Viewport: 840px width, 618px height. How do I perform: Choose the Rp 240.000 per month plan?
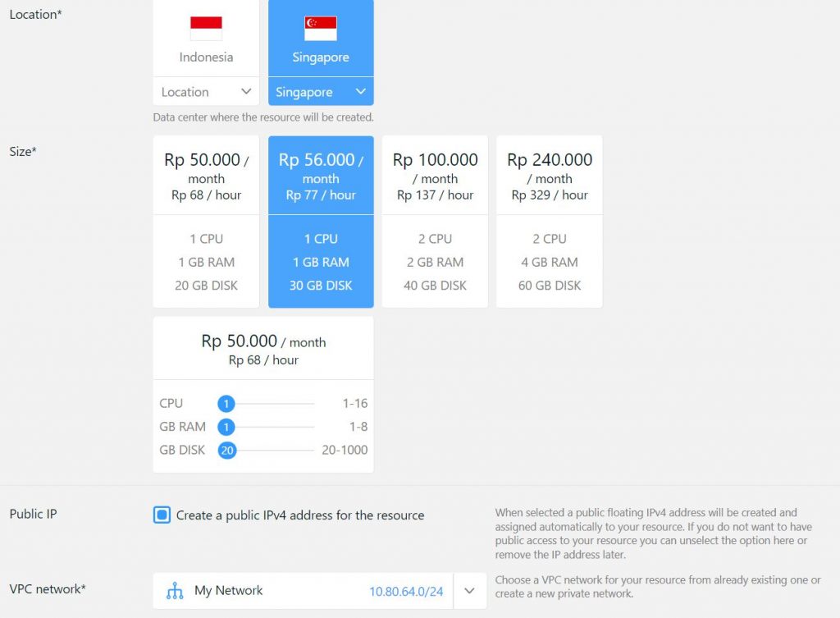coord(549,174)
